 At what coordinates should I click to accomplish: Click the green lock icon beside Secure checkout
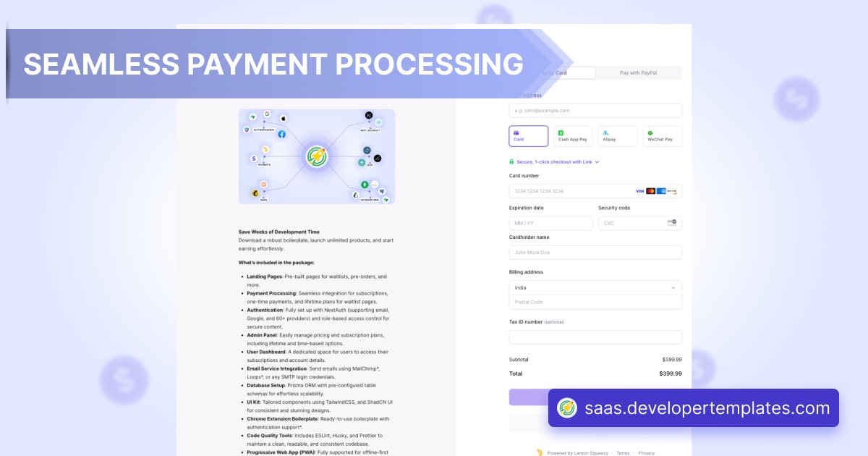(x=511, y=162)
